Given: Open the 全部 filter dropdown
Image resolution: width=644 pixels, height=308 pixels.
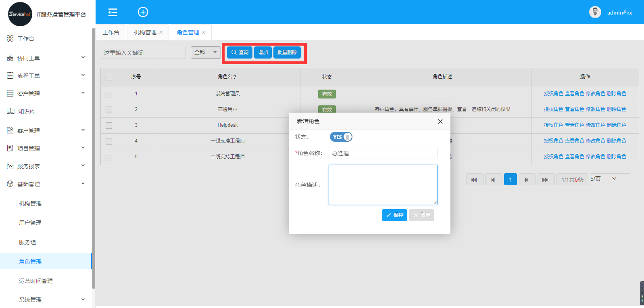Looking at the screenshot, I should point(206,52).
